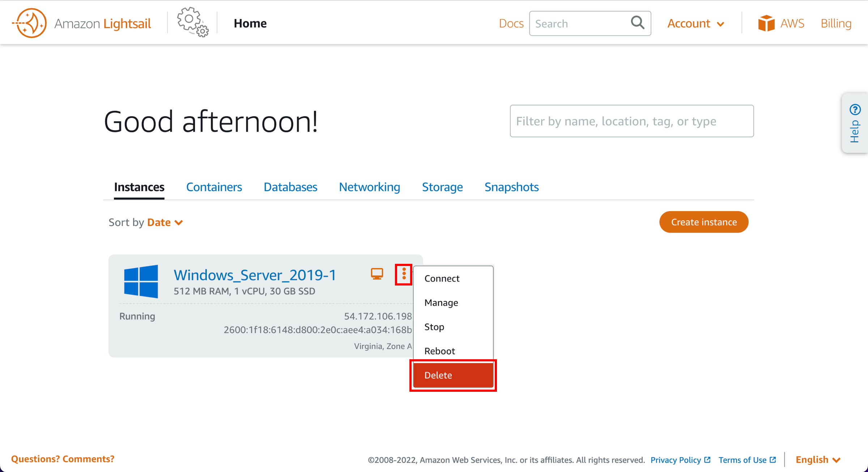Click the IPv6 address 2600:1f18:6148:d800:2e0c:aee4:a034:168b
The image size is (868, 472).
pos(318,330)
